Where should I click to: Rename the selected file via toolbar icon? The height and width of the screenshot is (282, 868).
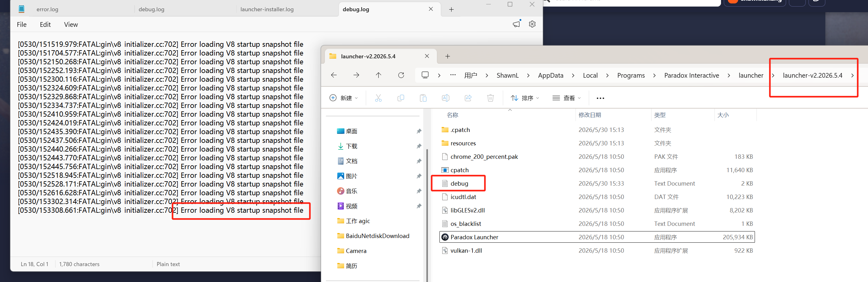445,98
